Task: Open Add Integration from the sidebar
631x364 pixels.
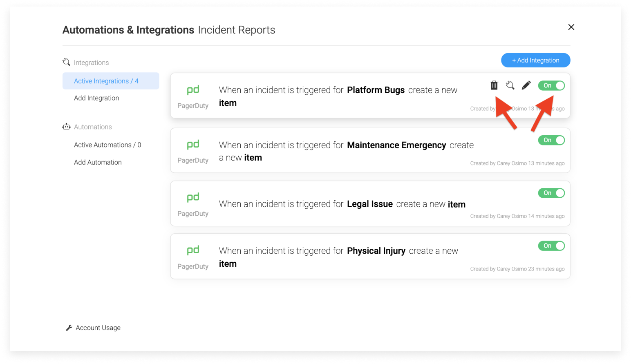Action: pyautogui.click(x=96, y=98)
